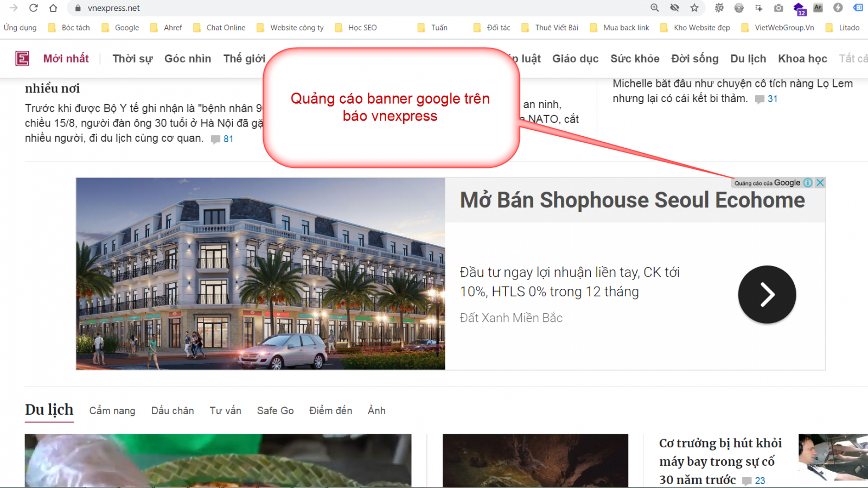Open the 23 comments link
Viewport: 868px width, 488px height.
tap(754, 481)
